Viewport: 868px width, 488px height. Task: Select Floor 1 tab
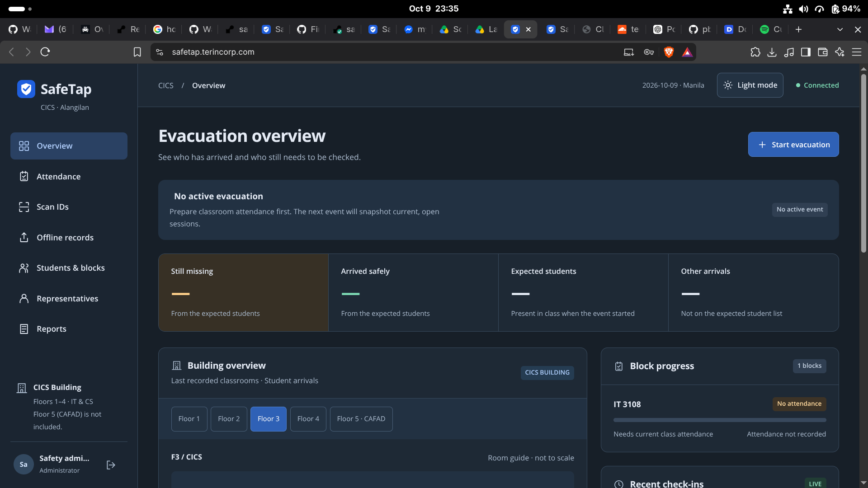[x=189, y=419]
